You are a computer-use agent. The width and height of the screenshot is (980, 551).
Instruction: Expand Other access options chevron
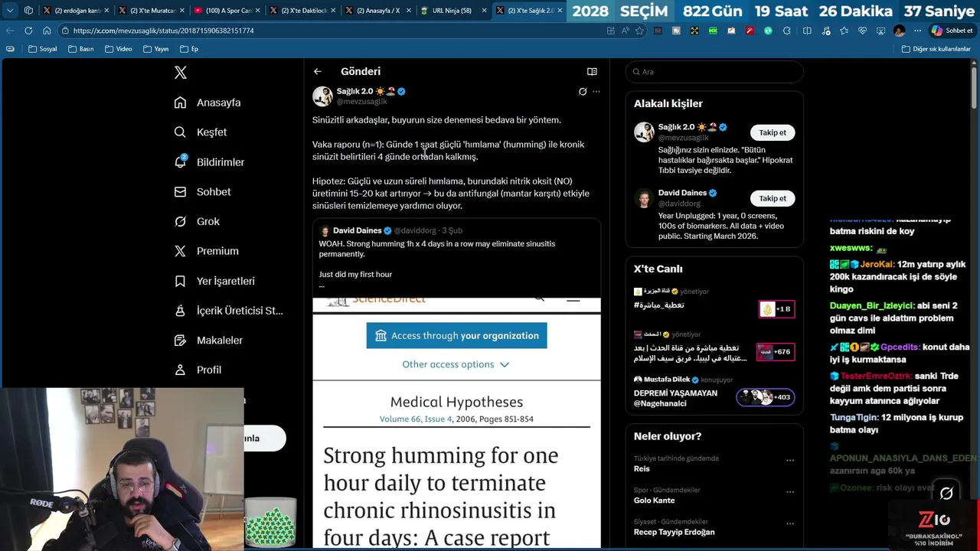pyautogui.click(x=505, y=365)
